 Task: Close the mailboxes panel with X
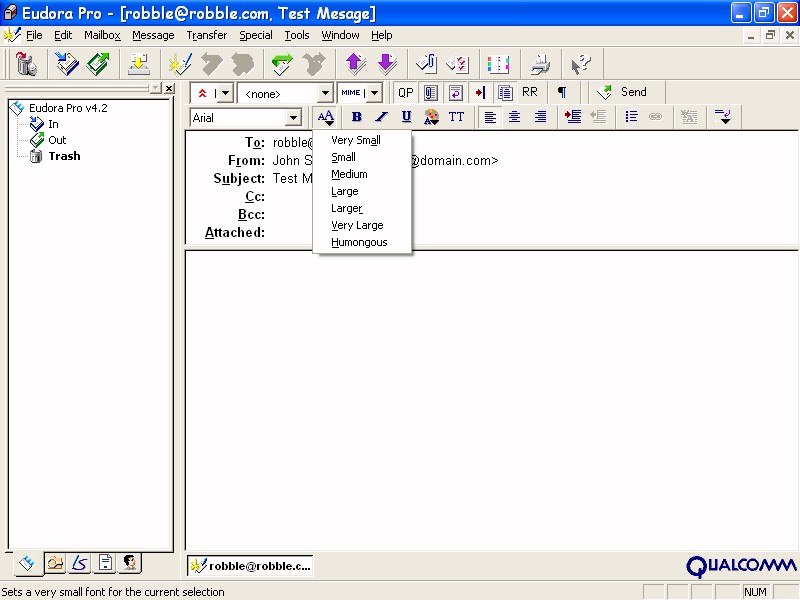tap(169, 88)
